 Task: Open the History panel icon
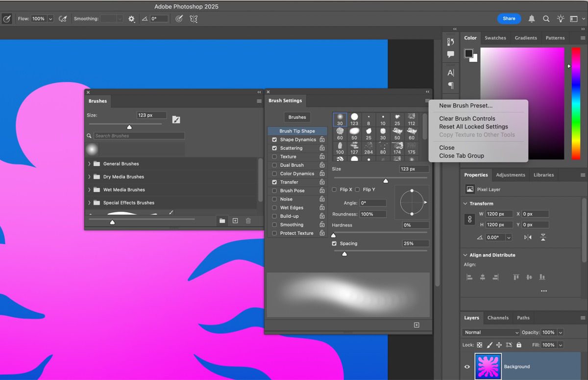pyautogui.click(x=450, y=42)
